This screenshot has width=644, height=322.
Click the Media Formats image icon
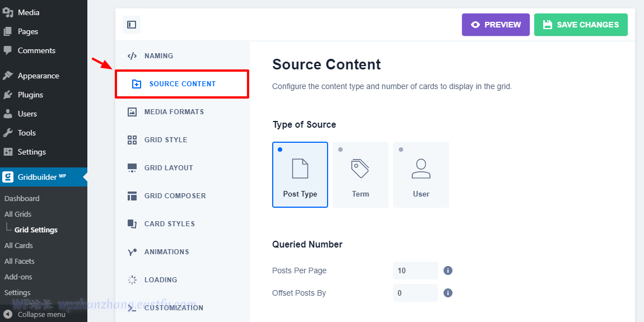[132, 111]
